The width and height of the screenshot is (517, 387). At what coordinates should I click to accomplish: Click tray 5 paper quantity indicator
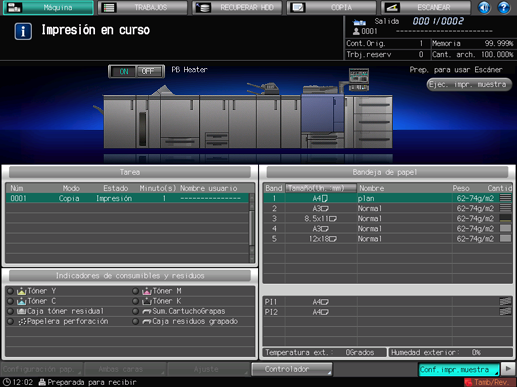(x=505, y=239)
